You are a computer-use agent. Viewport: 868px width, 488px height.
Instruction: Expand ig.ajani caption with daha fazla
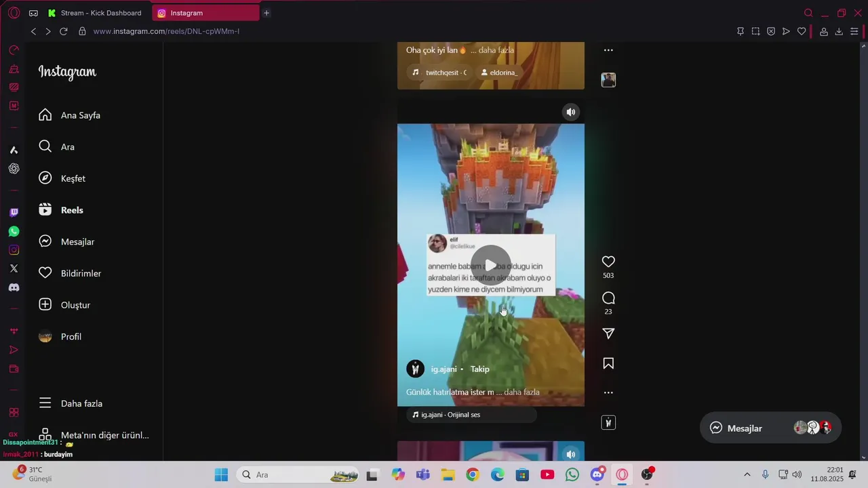click(x=521, y=392)
